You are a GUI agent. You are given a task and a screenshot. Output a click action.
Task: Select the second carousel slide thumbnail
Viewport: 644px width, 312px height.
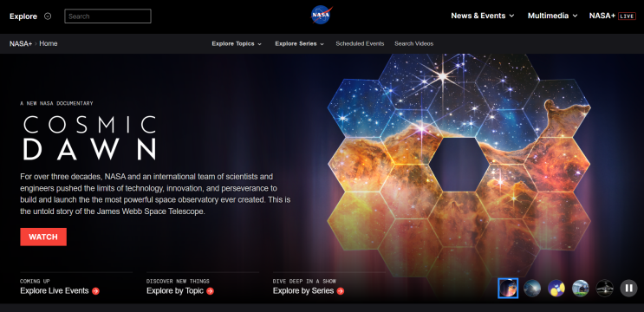pos(532,289)
